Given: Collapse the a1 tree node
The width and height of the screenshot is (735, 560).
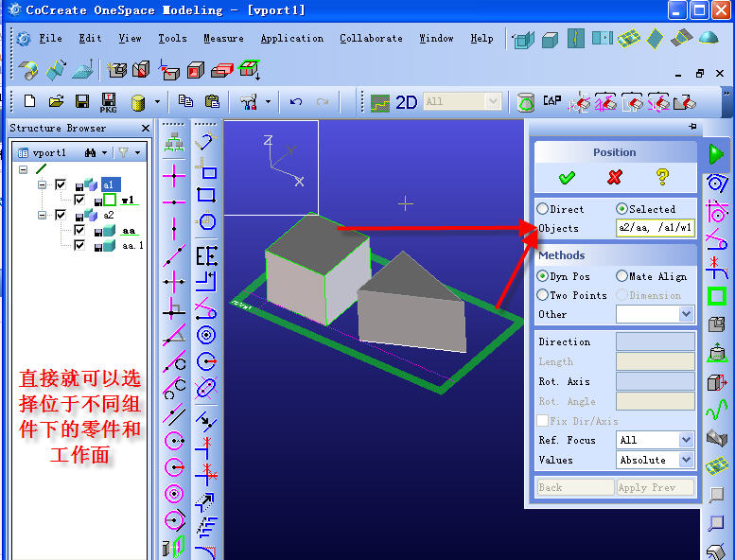Looking at the screenshot, I should coord(43,184).
